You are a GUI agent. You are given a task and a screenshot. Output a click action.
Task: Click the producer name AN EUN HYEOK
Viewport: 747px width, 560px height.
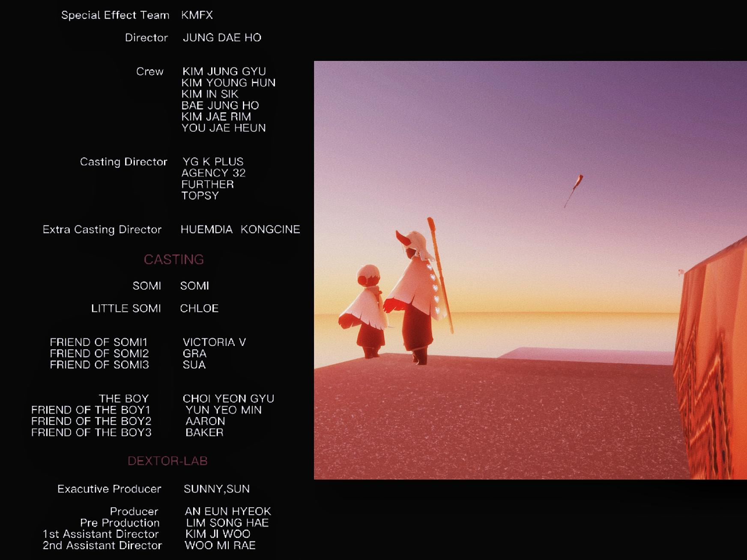(227, 512)
